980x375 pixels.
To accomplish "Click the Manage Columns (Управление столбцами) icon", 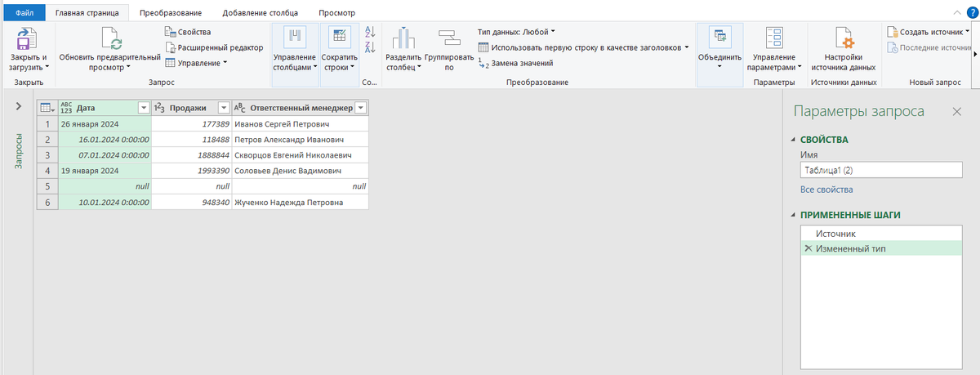I will (x=294, y=38).
